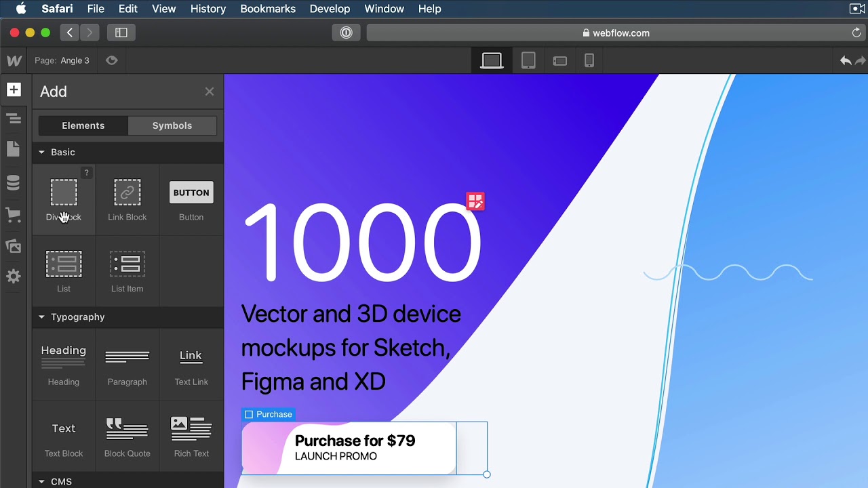
Task: Click the Safari back button
Action: click(69, 33)
